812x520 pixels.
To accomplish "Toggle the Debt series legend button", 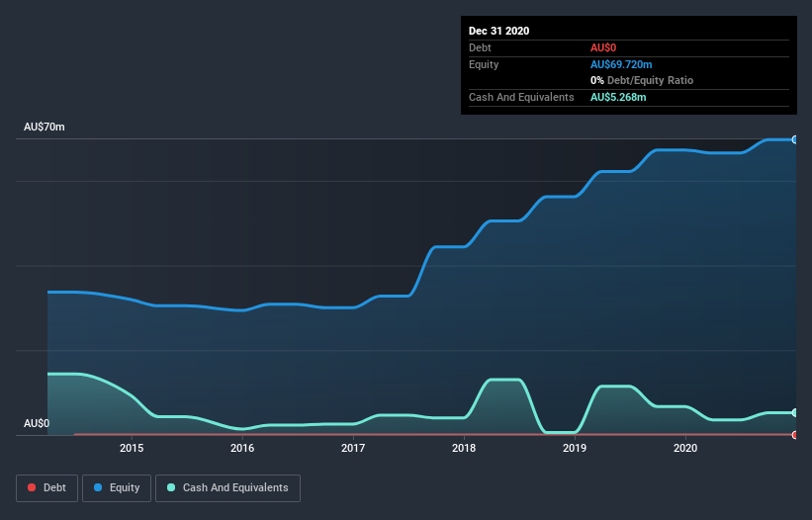I will coord(46,488).
